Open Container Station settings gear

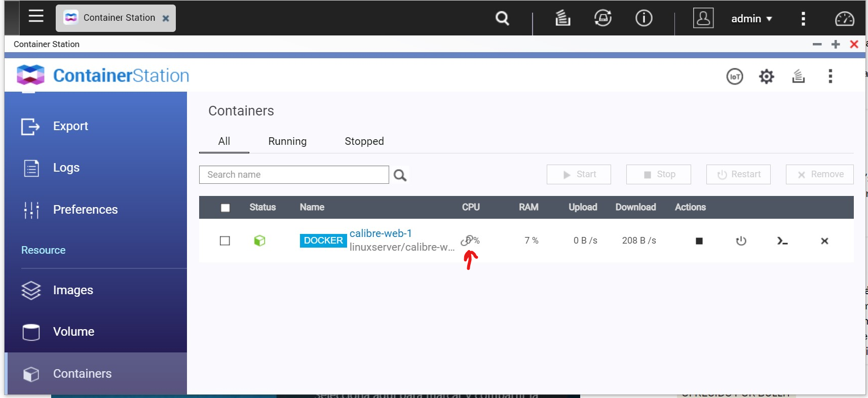(766, 76)
